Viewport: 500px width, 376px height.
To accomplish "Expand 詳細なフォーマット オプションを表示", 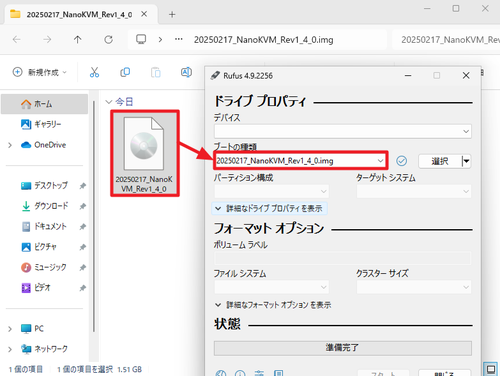I will tap(273, 305).
